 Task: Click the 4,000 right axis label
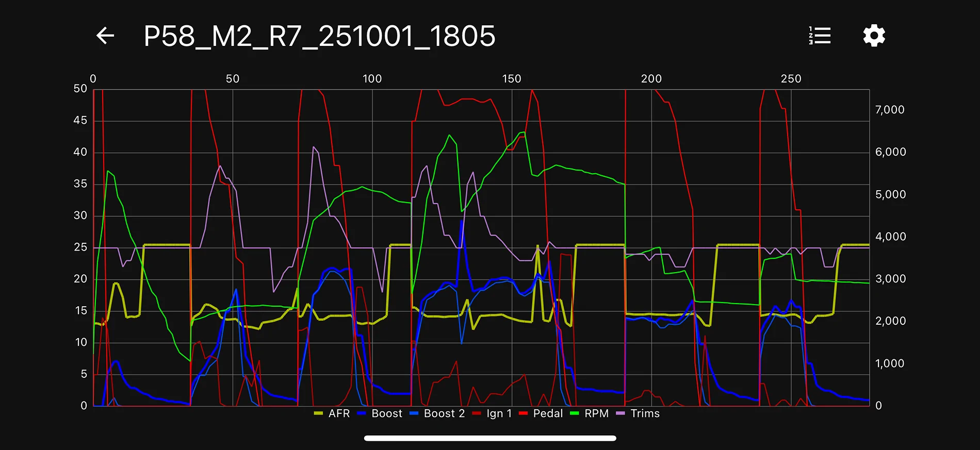click(x=890, y=237)
